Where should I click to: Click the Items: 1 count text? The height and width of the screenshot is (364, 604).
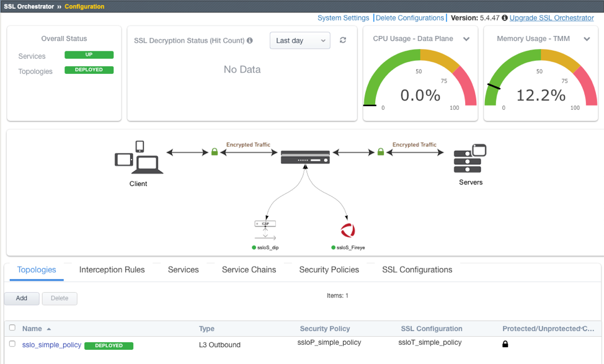[x=337, y=295]
